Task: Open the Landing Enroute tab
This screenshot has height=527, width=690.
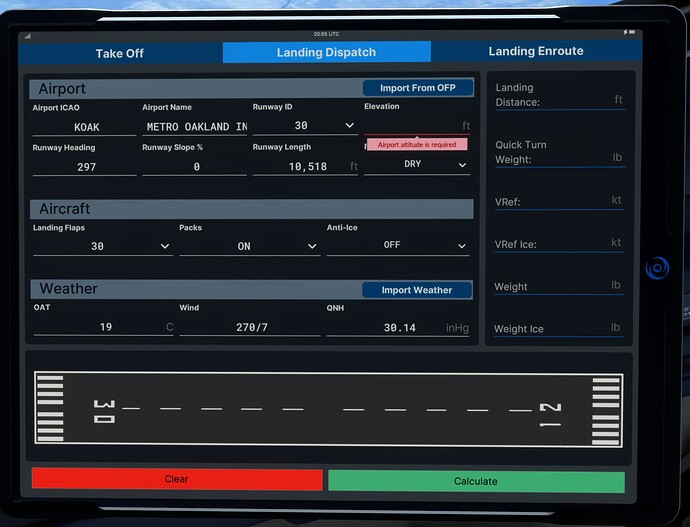Action: click(535, 52)
